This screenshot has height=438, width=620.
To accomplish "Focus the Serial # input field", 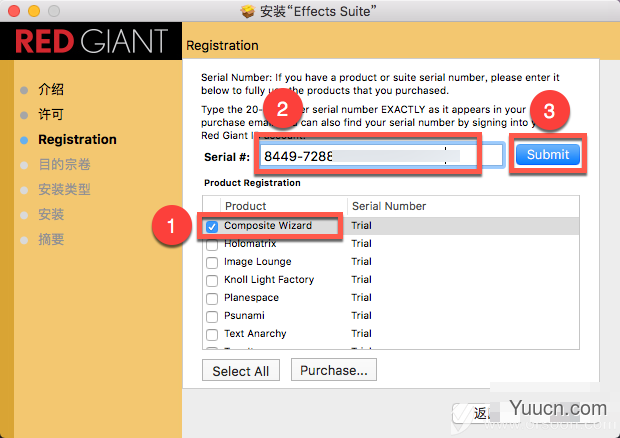I will 382,155.
